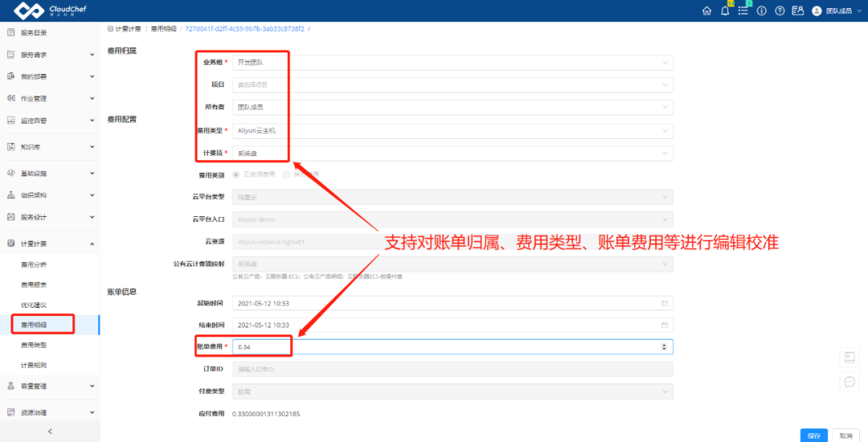The height and width of the screenshot is (442, 868).
Task: Go to the home page icon
Action: point(706,11)
